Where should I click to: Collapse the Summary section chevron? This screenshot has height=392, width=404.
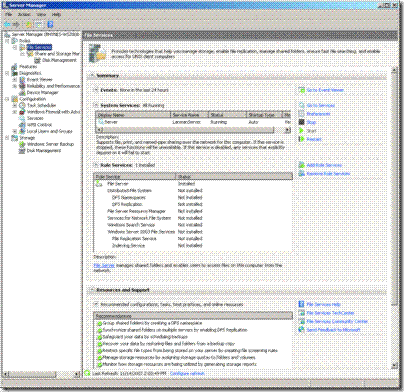tap(92, 76)
